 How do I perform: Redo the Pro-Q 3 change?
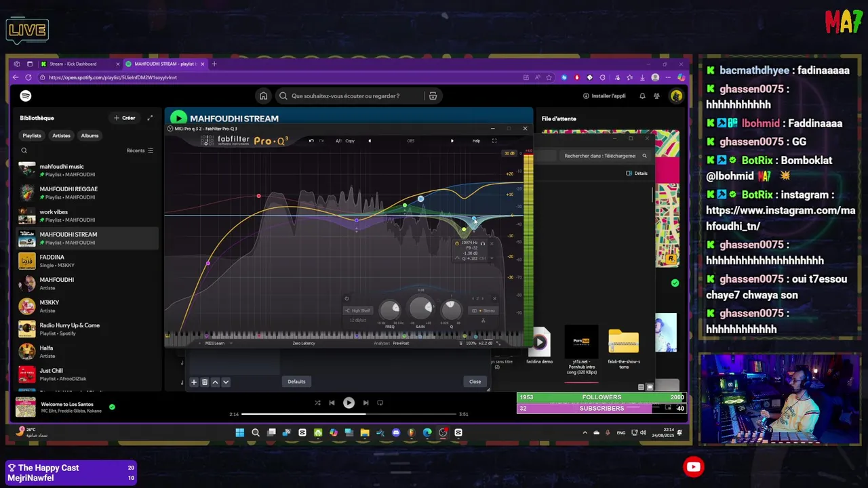[321, 141]
